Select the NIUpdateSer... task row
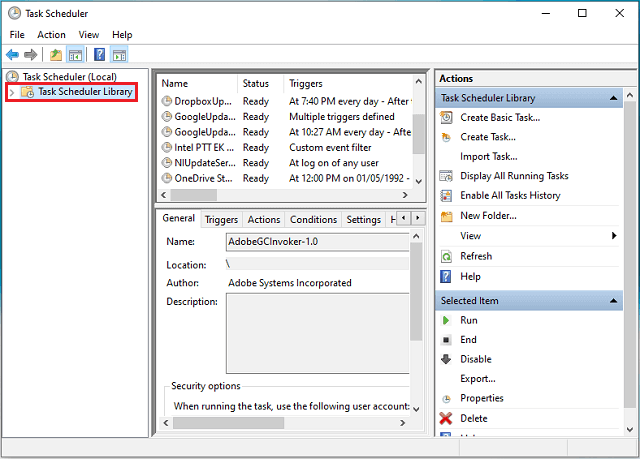Screen dimensions: 640x459 pos(285,162)
